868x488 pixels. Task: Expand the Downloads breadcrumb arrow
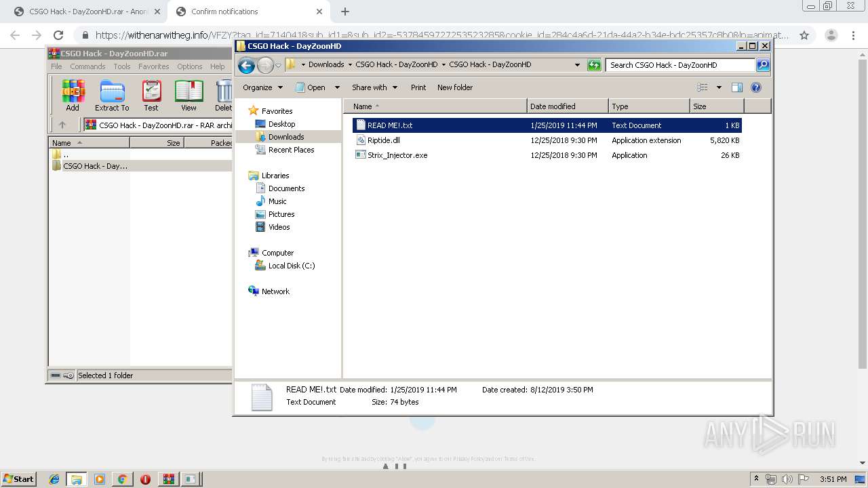click(350, 65)
